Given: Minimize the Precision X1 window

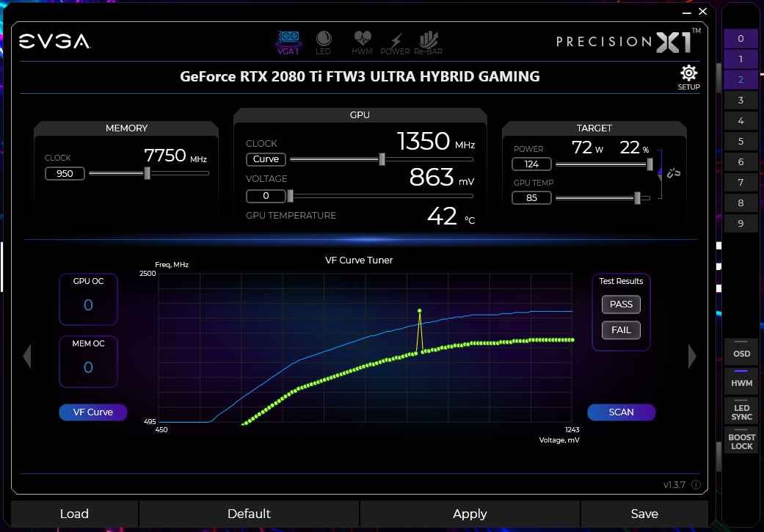Looking at the screenshot, I should point(687,12).
